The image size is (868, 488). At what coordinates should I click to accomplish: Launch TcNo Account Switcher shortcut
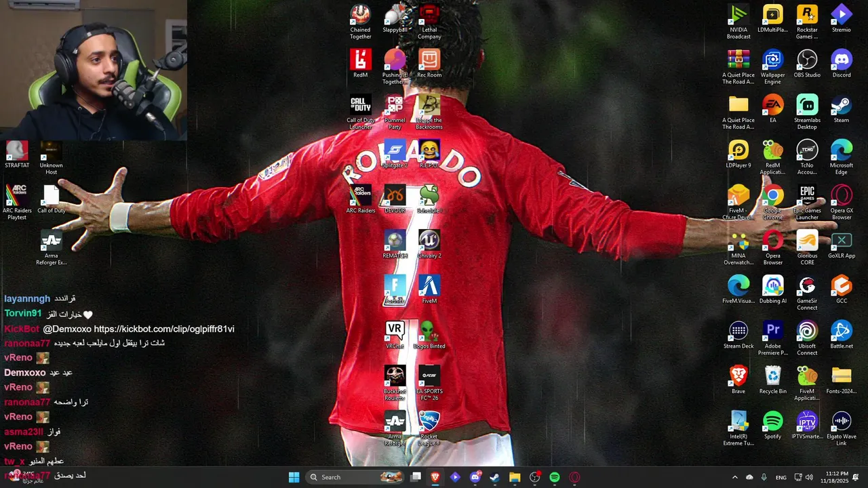(x=807, y=157)
